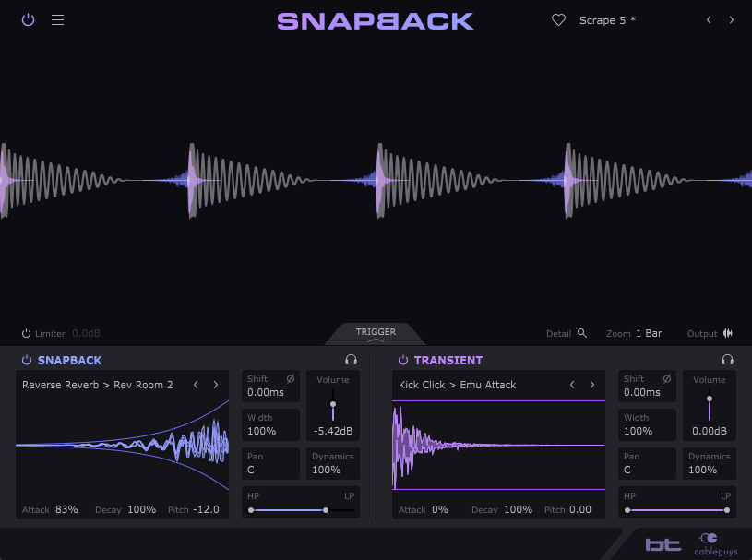The image size is (752, 560).
Task: Click the Output waveform icon
Action: click(728, 333)
